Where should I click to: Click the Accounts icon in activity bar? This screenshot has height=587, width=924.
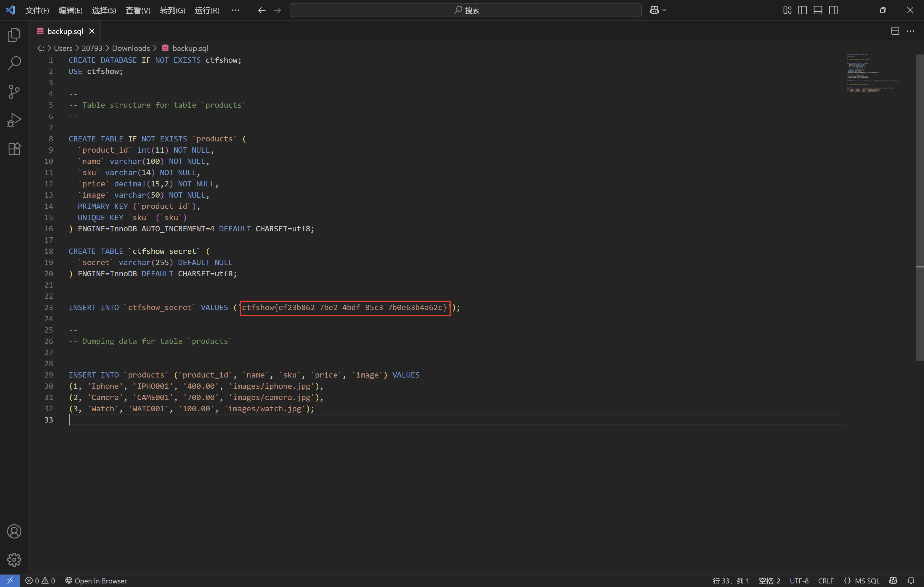[x=14, y=531]
